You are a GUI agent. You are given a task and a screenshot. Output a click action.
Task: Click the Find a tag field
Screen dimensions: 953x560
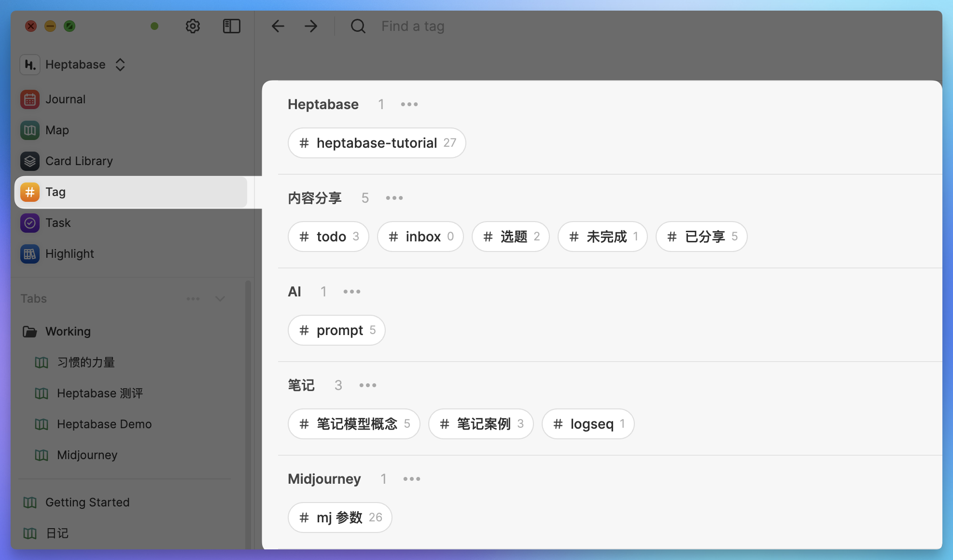point(413,26)
